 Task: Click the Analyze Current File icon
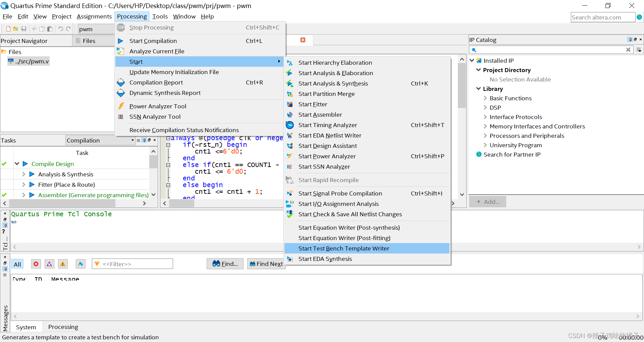120,51
